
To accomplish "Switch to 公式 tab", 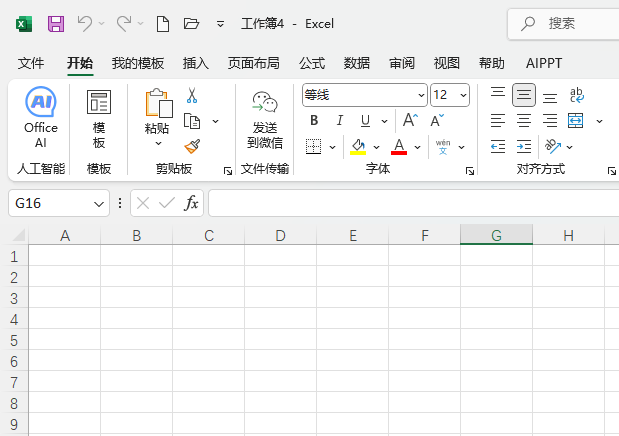I will click(312, 63).
